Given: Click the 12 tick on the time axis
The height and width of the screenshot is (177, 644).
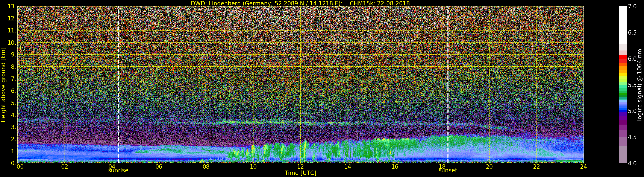Looking at the screenshot, I should 300,166.
